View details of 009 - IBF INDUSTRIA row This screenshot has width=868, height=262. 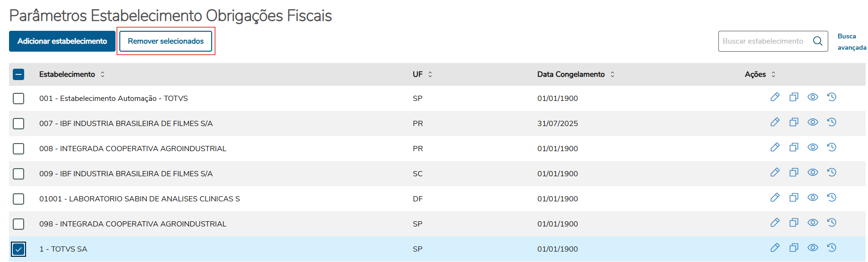tap(813, 172)
